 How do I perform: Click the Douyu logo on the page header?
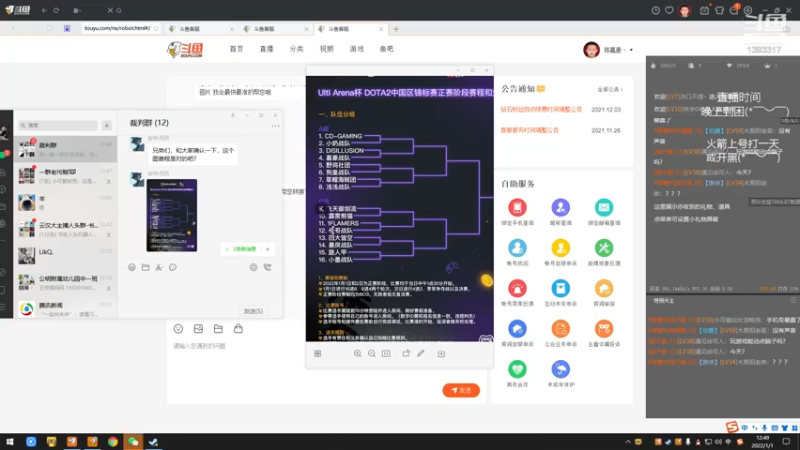coord(185,49)
